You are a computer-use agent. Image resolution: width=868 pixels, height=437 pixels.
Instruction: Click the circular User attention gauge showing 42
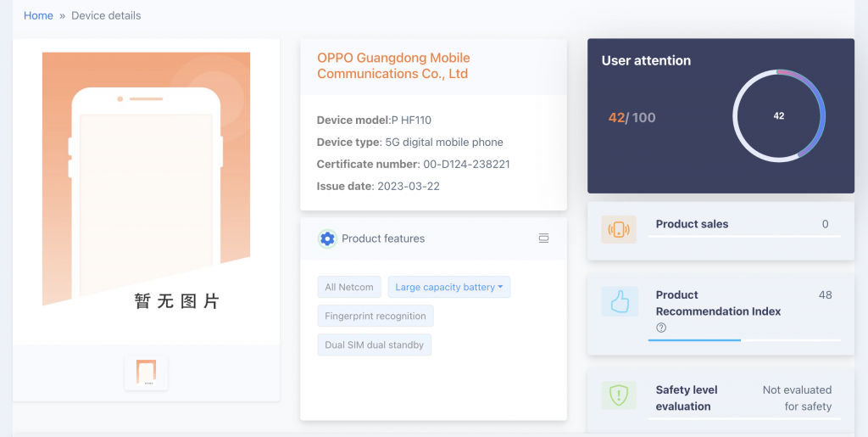coord(779,115)
